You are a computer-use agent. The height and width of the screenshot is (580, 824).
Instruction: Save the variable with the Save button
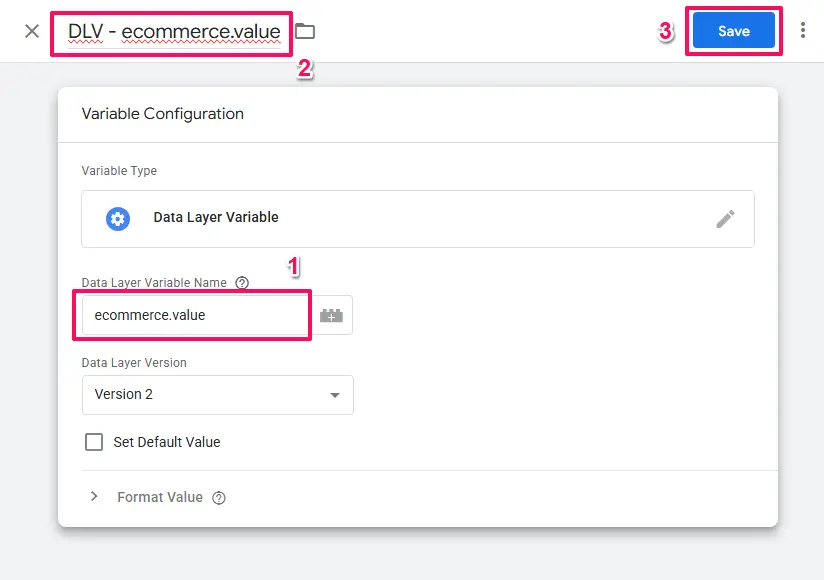733,31
